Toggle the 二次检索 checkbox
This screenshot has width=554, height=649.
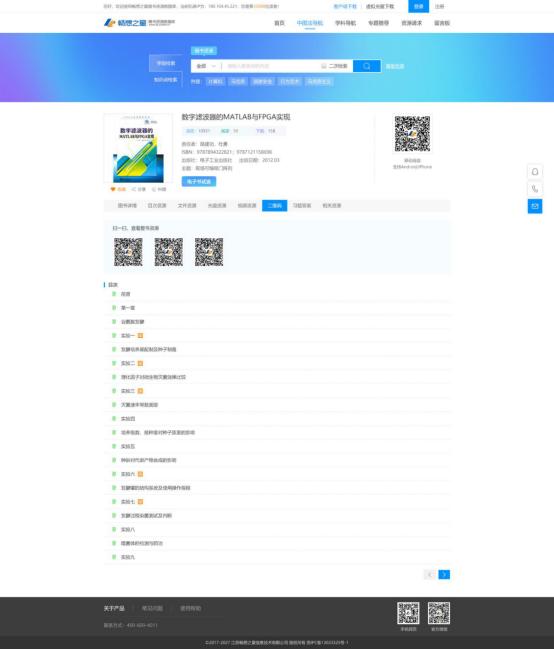coord(324,66)
